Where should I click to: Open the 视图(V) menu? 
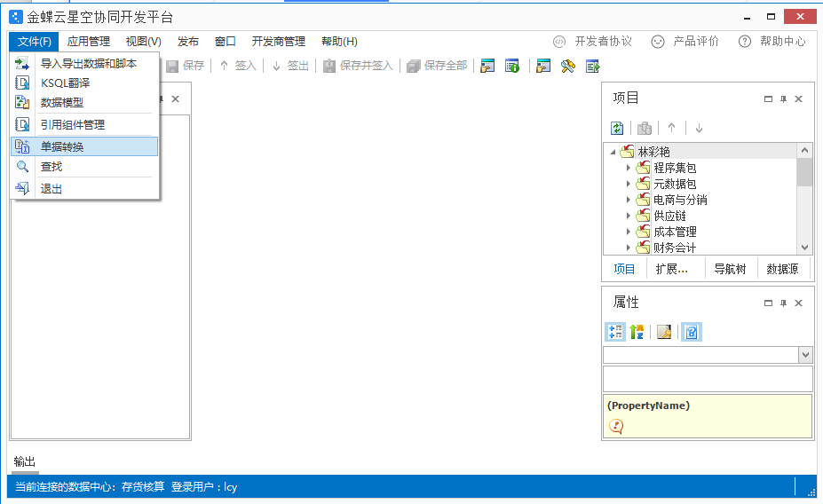[143, 42]
